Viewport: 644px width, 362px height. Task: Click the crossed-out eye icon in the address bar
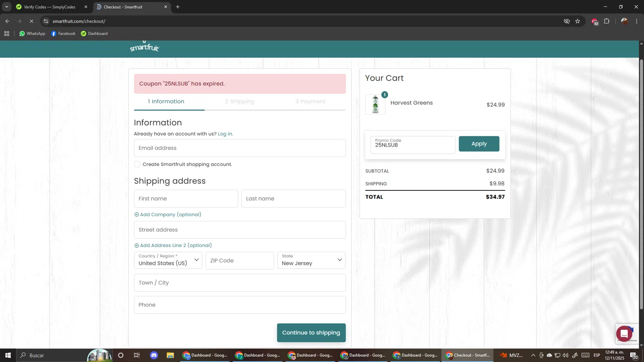(567, 21)
